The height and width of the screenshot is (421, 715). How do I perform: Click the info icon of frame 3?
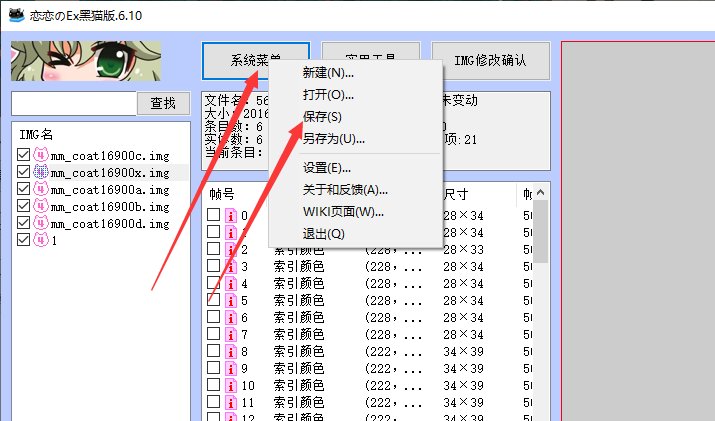click(230, 267)
